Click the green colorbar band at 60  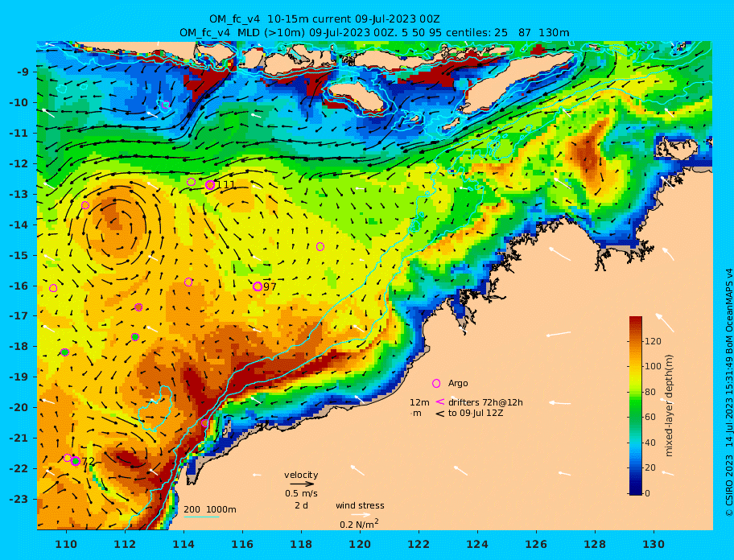[636, 417]
